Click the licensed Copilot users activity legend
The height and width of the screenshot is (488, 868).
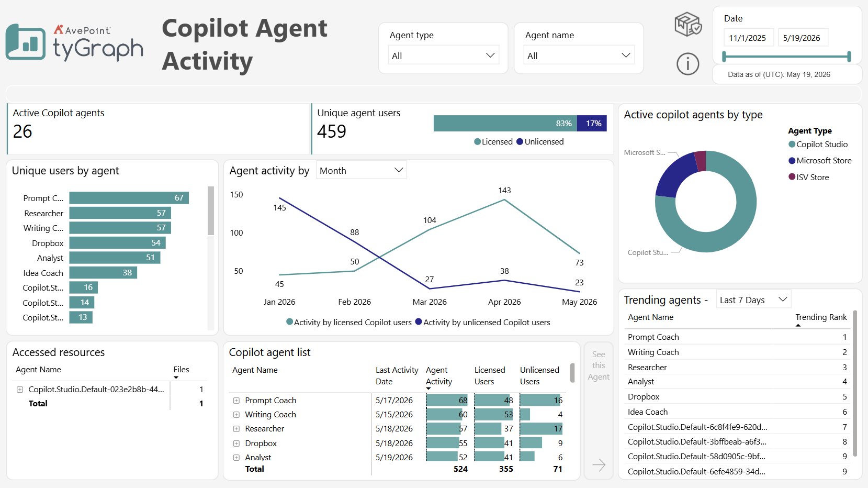pos(349,322)
